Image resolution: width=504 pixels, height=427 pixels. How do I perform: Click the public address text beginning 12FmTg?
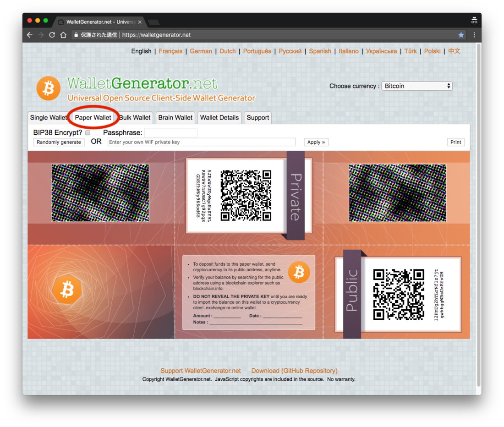tap(438, 295)
